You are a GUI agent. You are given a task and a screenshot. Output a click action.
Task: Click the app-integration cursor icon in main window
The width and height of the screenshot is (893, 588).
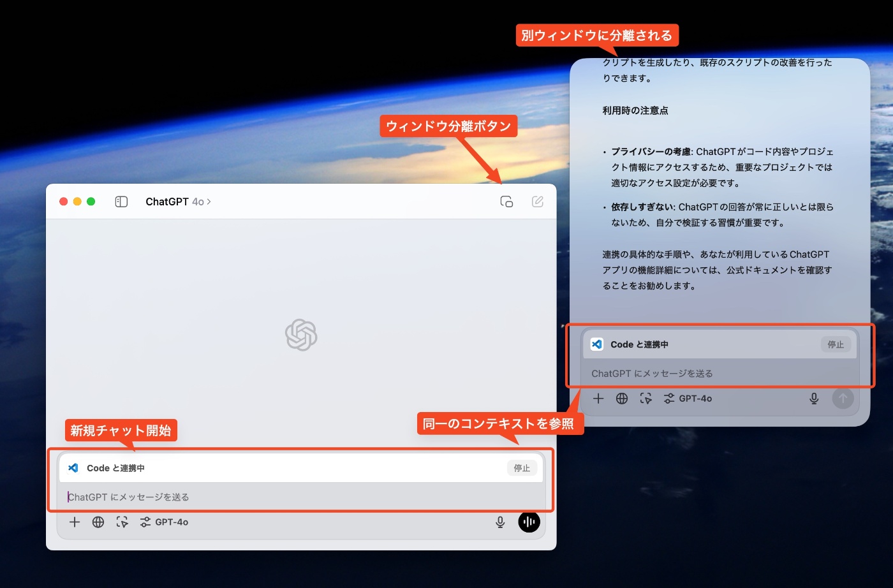[122, 522]
